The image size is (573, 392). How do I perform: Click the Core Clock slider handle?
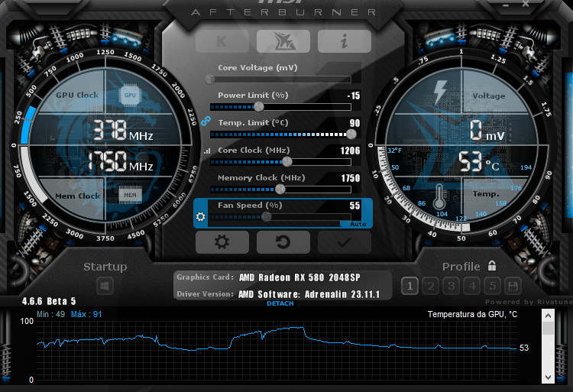(x=287, y=161)
